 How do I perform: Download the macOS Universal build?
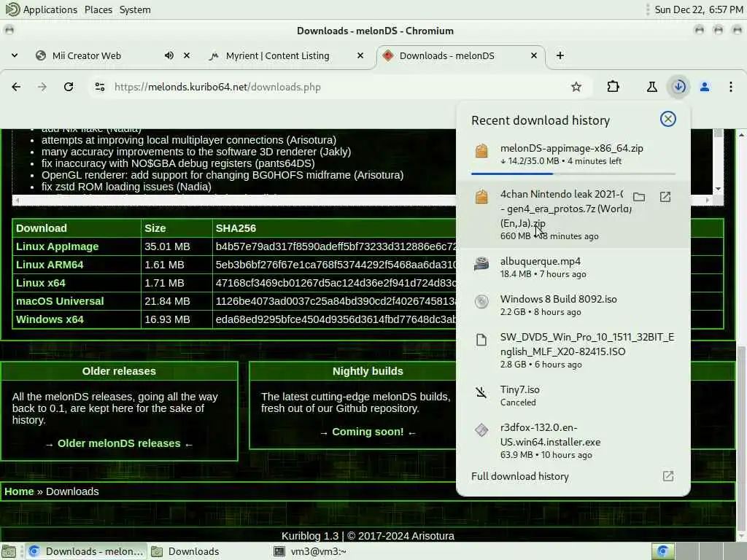click(60, 301)
